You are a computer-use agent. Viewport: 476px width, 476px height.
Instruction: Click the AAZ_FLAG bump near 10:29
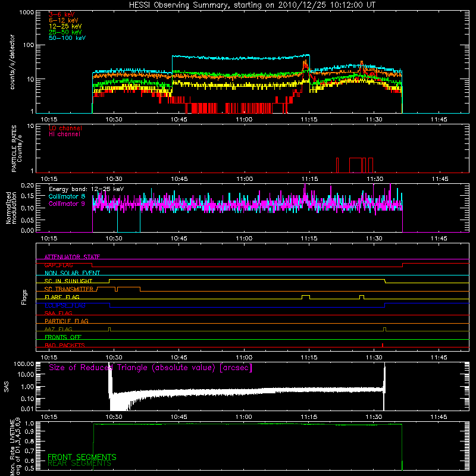point(109,329)
